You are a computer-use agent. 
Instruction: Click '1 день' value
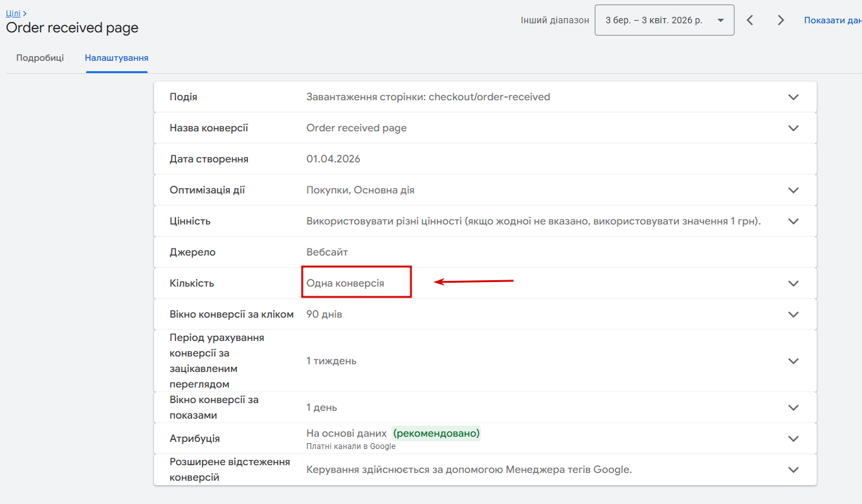pos(322,408)
